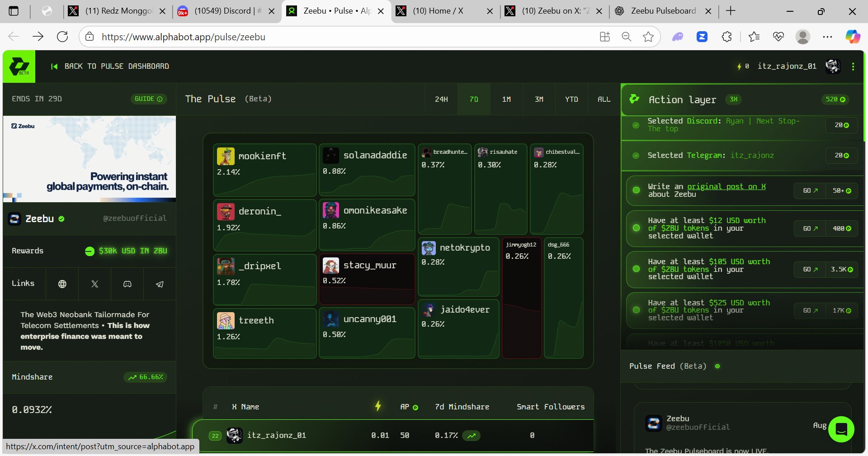Open treeeth mindshare tile
The image size is (868, 456).
265,333
